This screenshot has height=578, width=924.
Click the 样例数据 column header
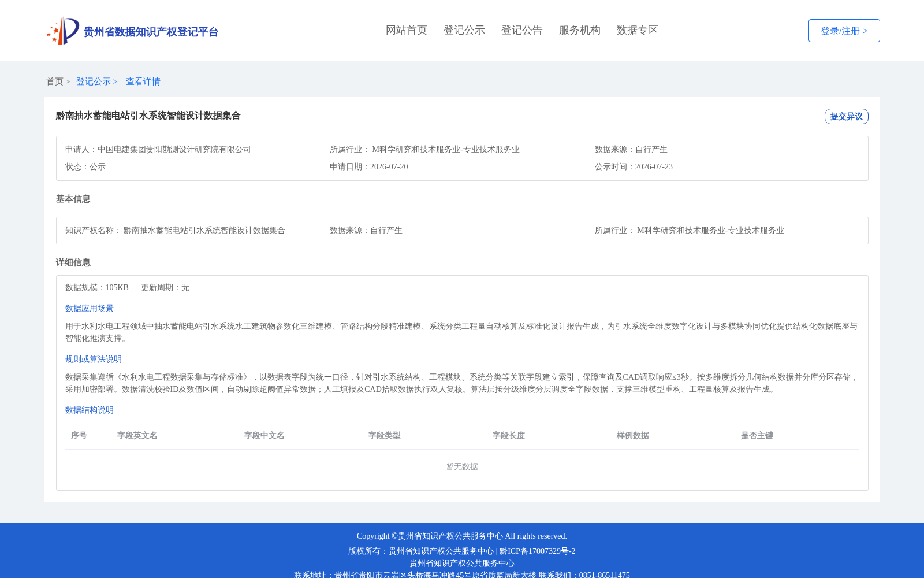click(x=633, y=435)
